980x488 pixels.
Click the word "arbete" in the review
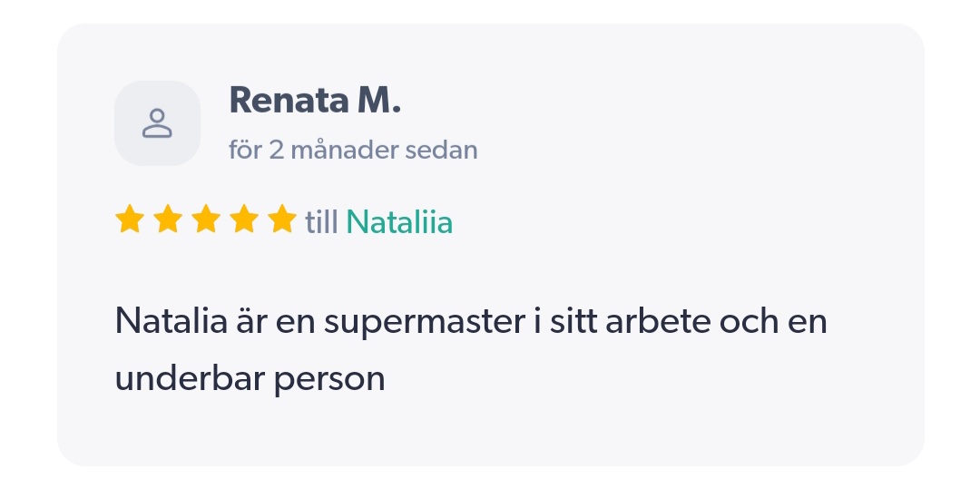pyautogui.click(x=654, y=321)
